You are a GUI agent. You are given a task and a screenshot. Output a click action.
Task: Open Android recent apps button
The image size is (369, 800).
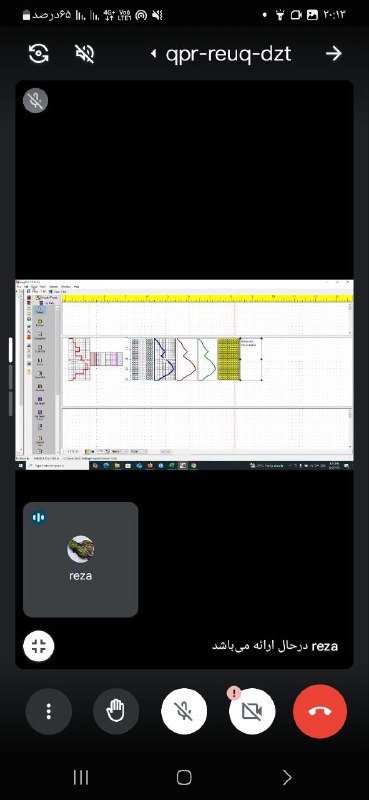(81, 777)
